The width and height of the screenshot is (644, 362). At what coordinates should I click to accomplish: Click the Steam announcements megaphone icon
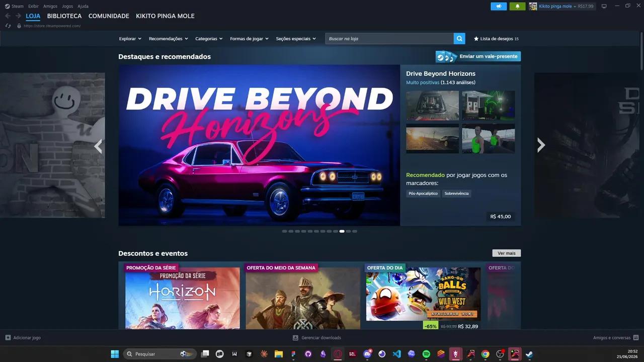[x=499, y=6]
